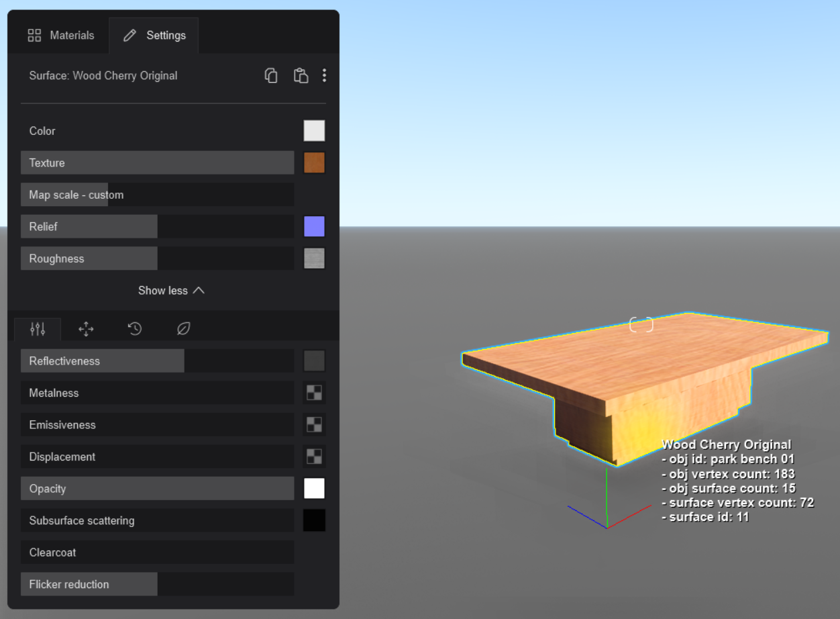Image resolution: width=840 pixels, height=619 pixels.
Task: Open the leaf icon sub-tab
Action: point(183,329)
